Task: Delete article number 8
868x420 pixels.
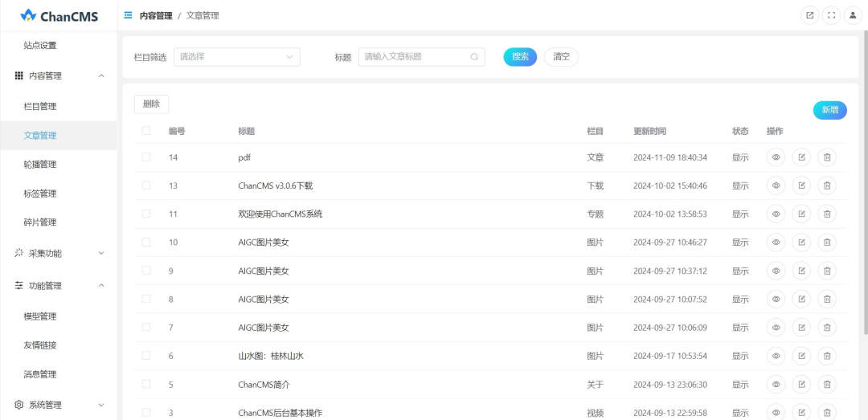Action: (x=827, y=299)
